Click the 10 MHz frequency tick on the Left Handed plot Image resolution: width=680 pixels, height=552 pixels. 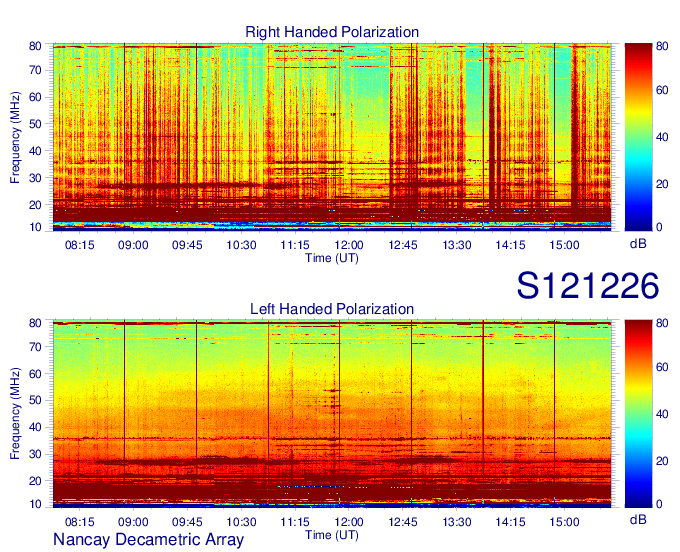coord(35,504)
